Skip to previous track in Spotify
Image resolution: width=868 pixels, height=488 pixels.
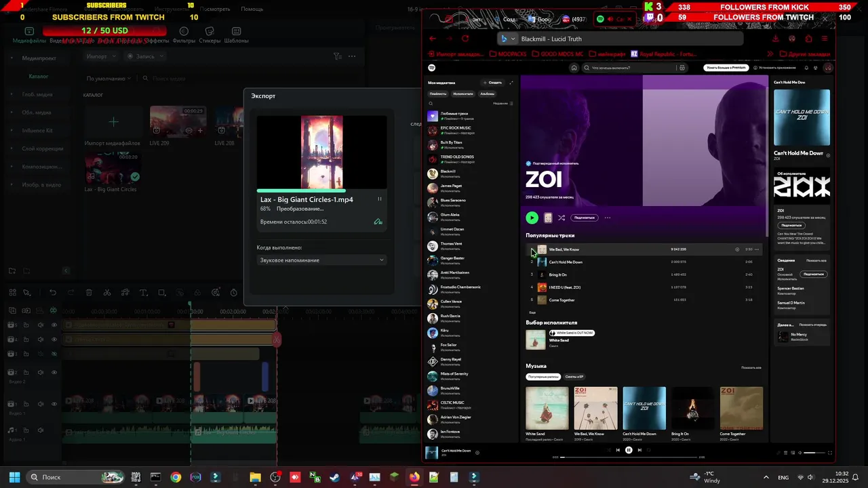[617, 450]
